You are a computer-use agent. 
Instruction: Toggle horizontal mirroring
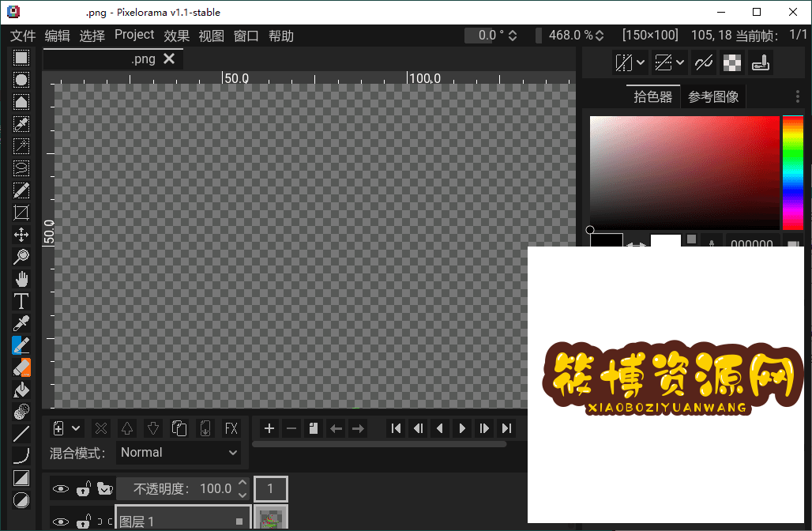click(623, 62)
